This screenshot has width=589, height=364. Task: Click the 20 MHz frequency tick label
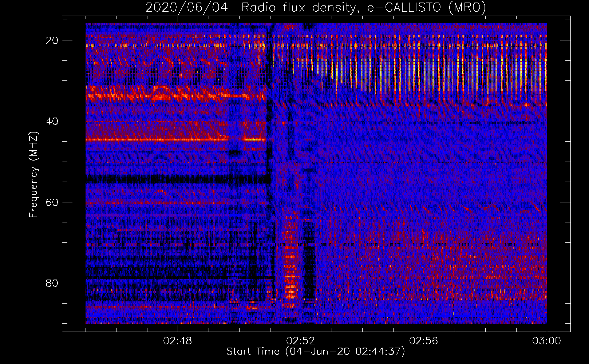coord(52,40)
